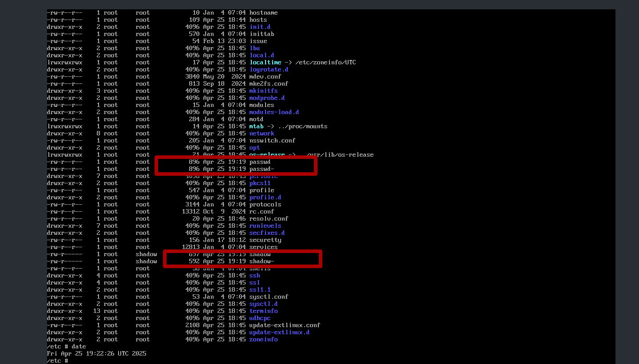The width and height of the screenshot is (639, 364).
Task: Click the mtab symlink entry
Action: click(256, 127)
